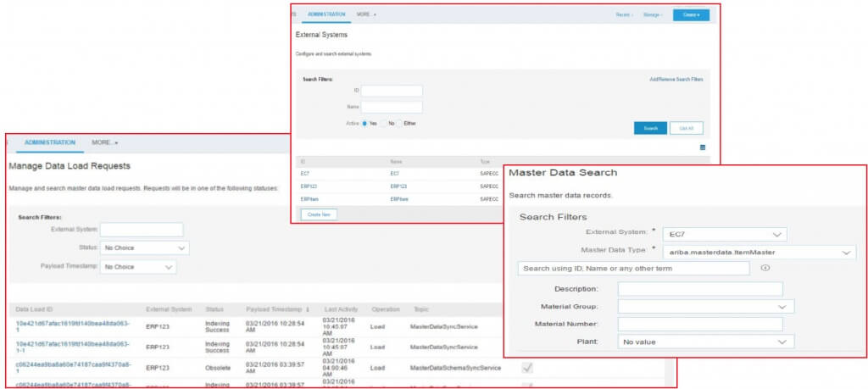Select ADMINISTRATION tab in Manage Data Load Requests
Viewport: 868px width, 389px height.
50,142
